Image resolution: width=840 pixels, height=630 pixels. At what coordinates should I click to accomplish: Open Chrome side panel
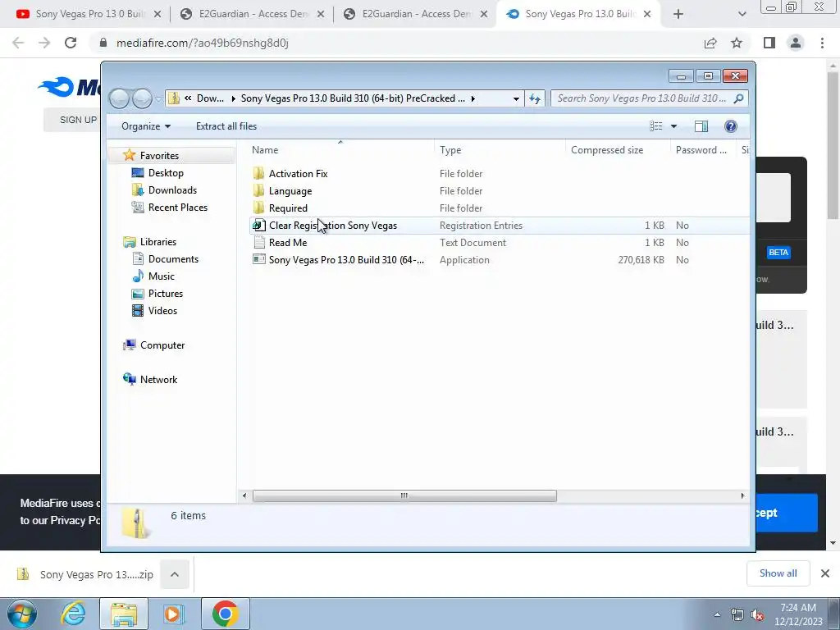pyautogui.click(x=769, y=43)
